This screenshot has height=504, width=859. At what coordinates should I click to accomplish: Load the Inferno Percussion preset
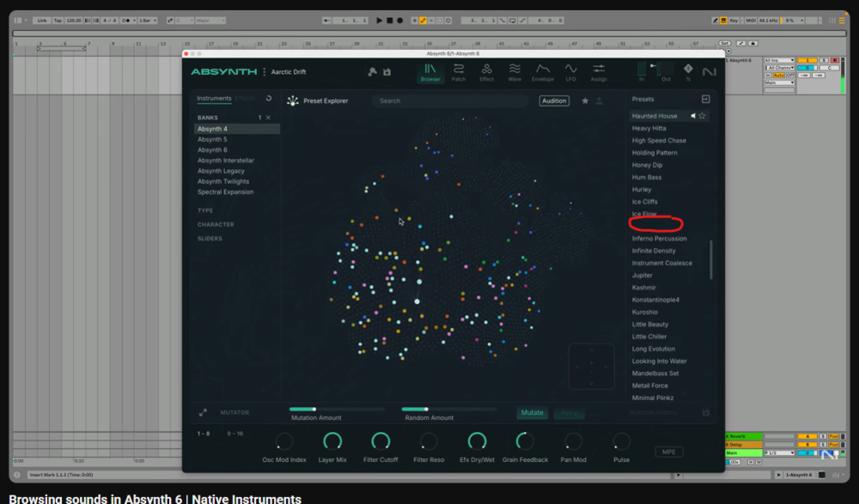coord(659,239)
